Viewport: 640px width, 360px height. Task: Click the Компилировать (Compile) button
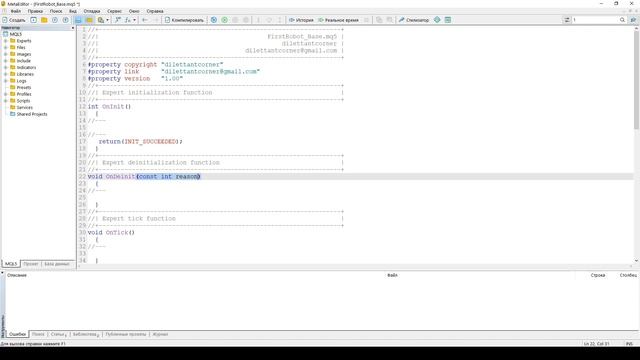click(184, 20)
